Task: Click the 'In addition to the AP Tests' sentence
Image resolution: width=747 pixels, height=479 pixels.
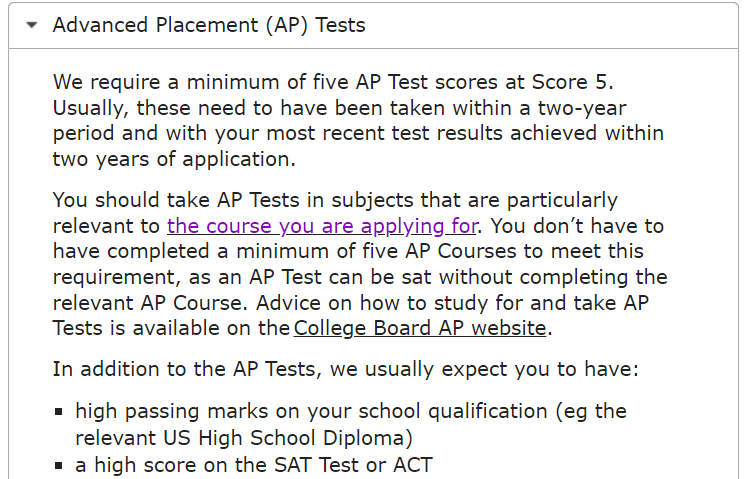Action: pos(345,369)
